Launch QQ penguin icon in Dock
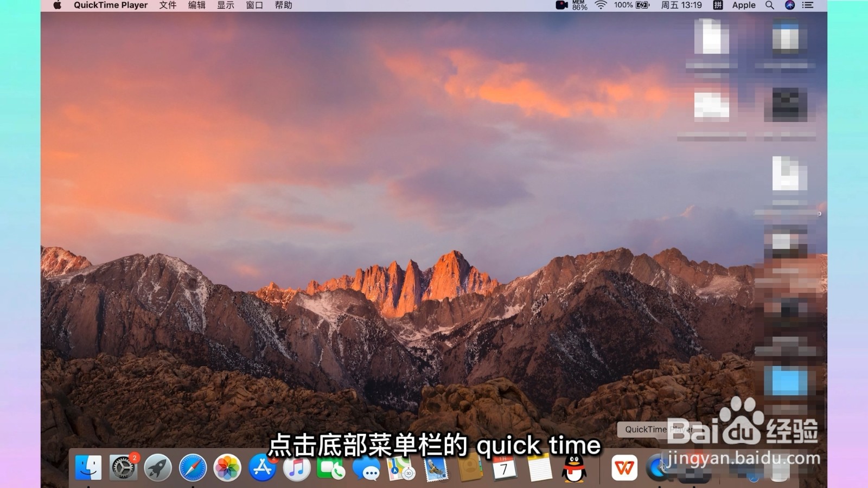The width and height of the screenshot is (868, 488). pyautogui.click(x=574, y=467)
